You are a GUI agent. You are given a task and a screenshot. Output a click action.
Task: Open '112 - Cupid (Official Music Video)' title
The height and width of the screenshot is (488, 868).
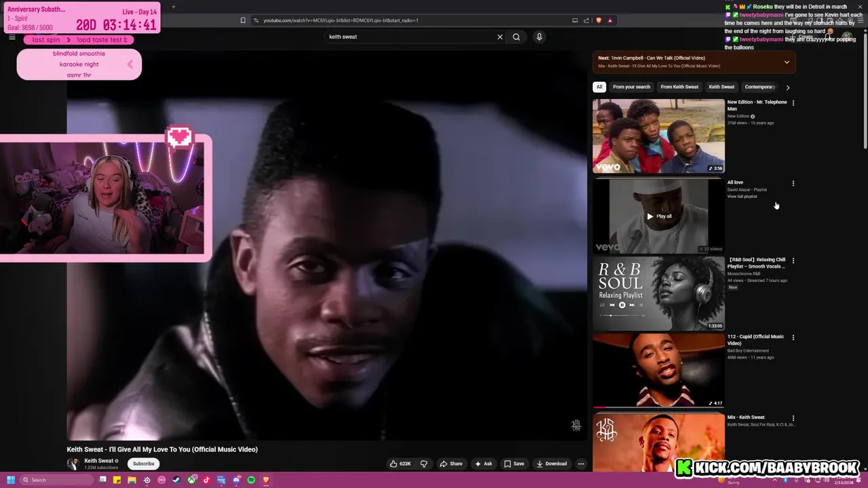[755, 340]
